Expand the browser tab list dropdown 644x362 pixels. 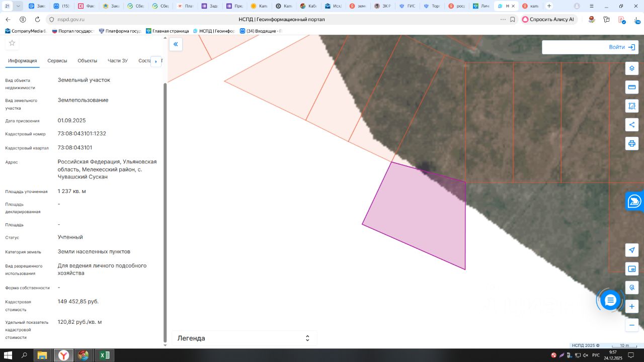tap(19, 6)
